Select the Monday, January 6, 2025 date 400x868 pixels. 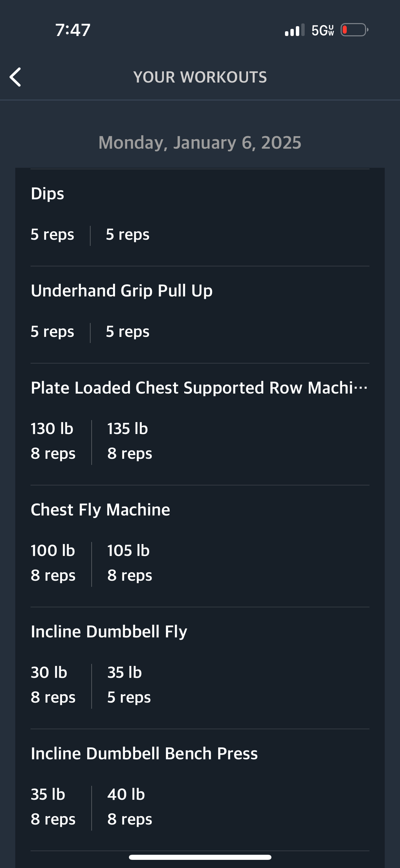200,142
